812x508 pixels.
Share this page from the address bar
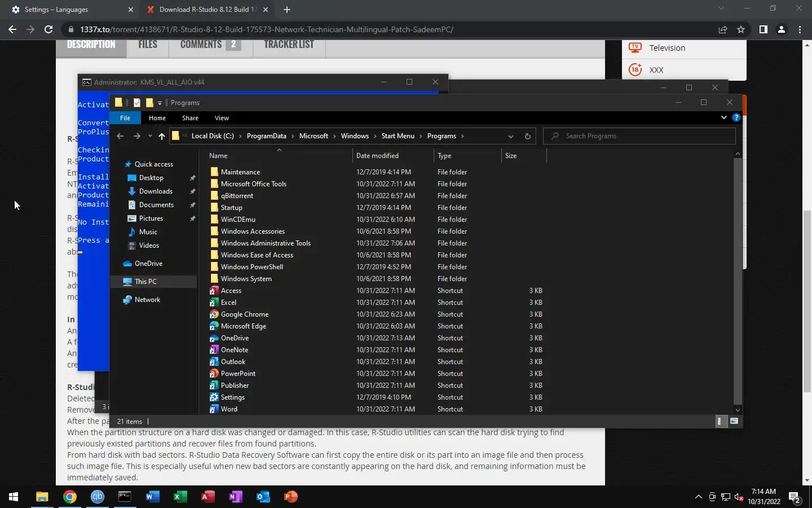pos(723,29)
